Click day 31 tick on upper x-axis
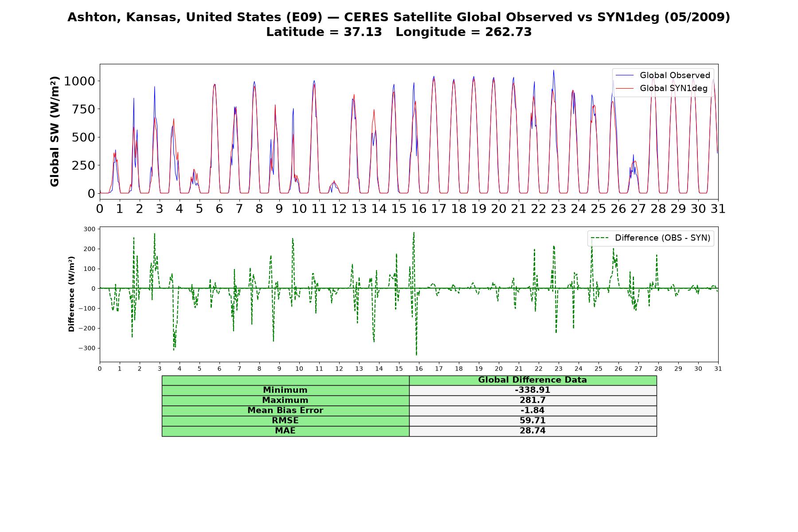The height and width of the screenshot is (532, 798). coord(718,209)
